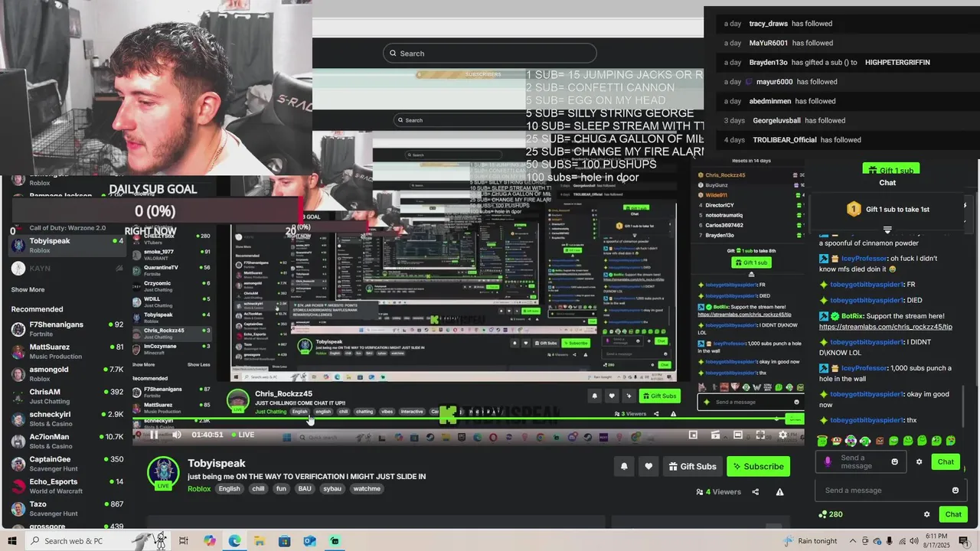Image resolution: width=980 pixels, height=551 pixels.
Task: Share the Tobyispeak stream
Action: point(756,492)
